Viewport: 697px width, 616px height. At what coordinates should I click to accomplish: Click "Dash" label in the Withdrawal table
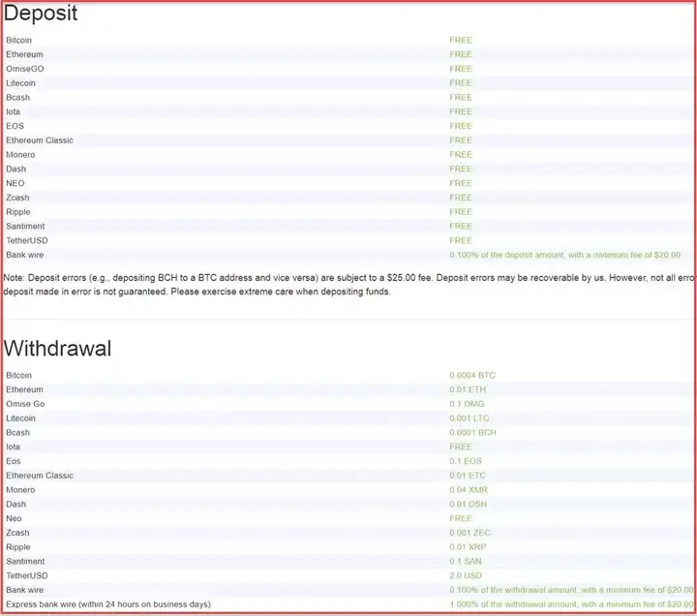[x=16, y=504]
